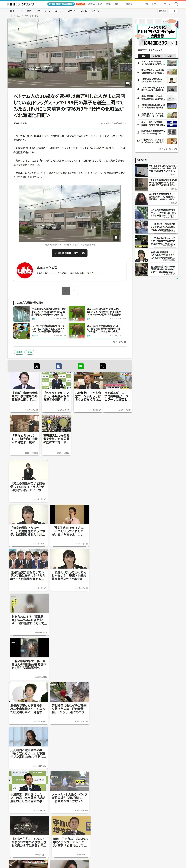Open SPECIAL article #3 警察庁長官銃撃犯を追った
The image size is (186, 868).
[x=157, y=199]
